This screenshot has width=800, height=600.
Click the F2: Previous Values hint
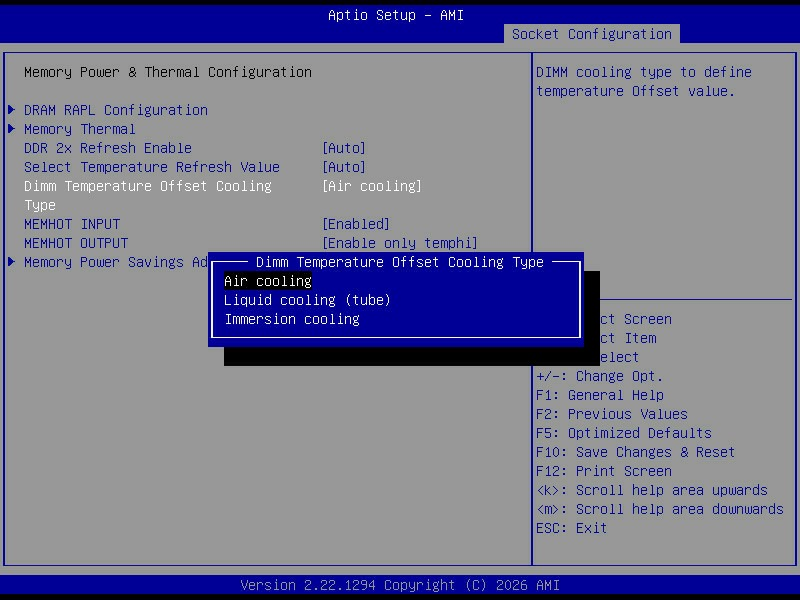click(612, 414)
